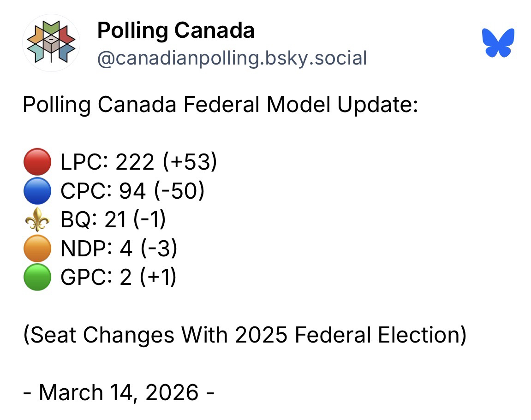Click the word 'Update:' in the heading
This screenshot has width=531, height=420.
377,105
